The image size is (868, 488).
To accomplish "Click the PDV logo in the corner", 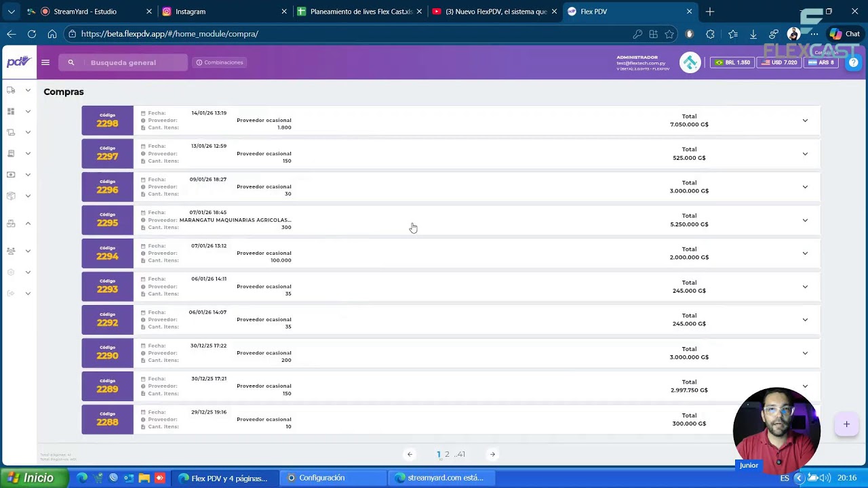I will 18,62.
